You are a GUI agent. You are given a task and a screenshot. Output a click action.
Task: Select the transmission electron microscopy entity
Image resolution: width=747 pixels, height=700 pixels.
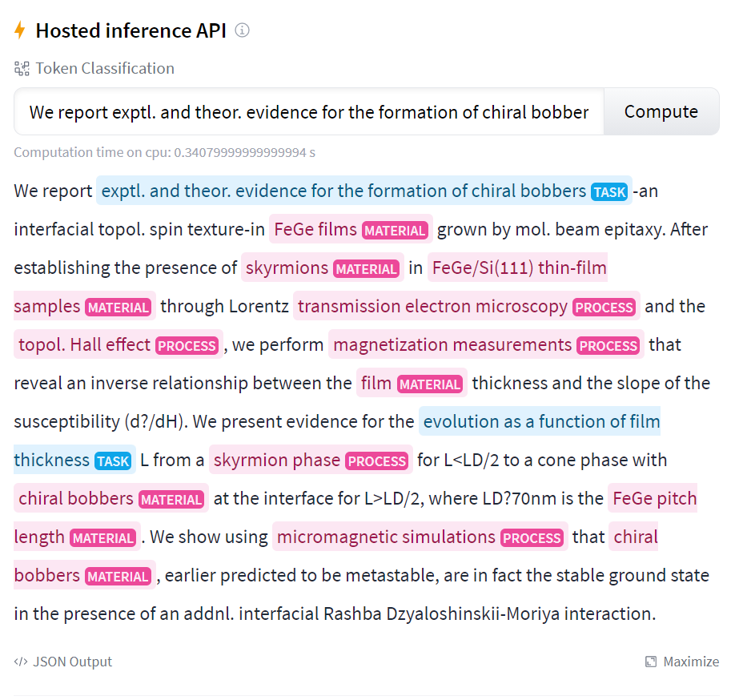432,307
